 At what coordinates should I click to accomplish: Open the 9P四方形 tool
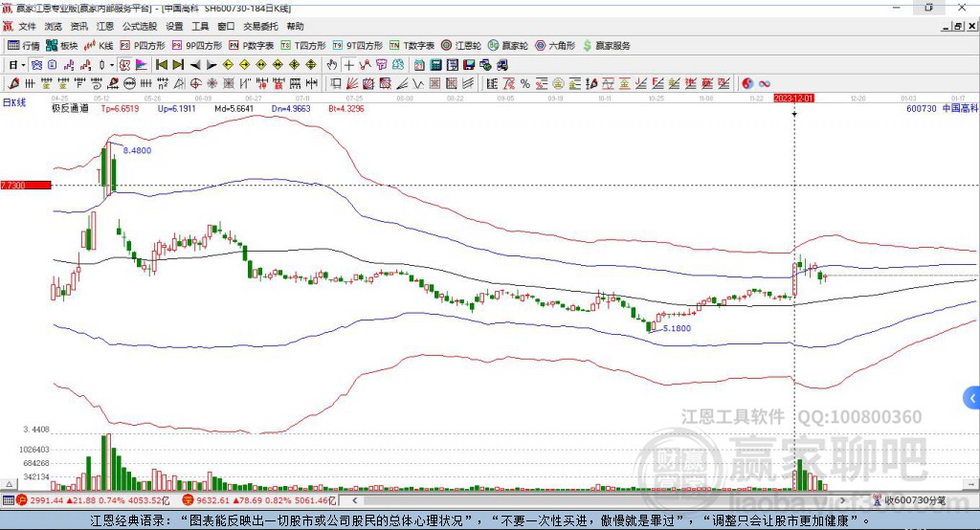pos(197,46)
